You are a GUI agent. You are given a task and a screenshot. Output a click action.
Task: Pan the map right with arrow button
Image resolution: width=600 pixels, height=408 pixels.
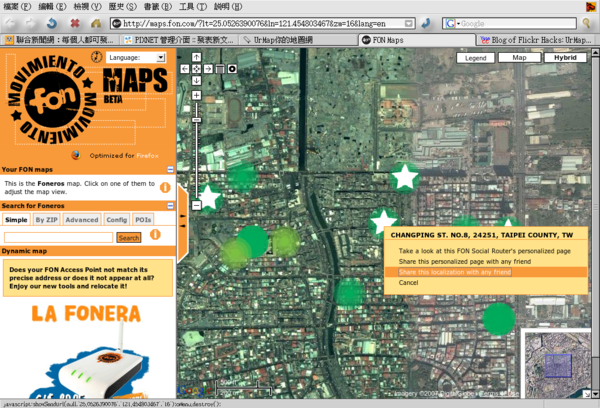pyautogui.click(x=208, y=69)
